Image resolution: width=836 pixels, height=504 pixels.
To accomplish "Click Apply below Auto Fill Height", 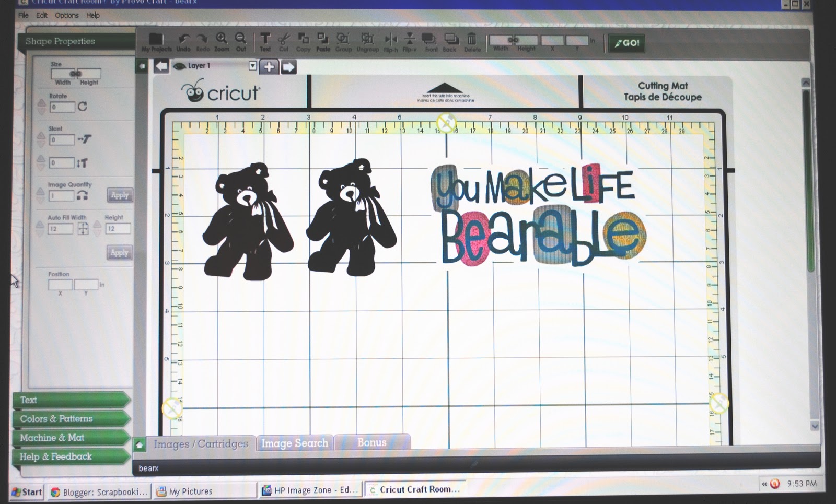I will [119, 252].
